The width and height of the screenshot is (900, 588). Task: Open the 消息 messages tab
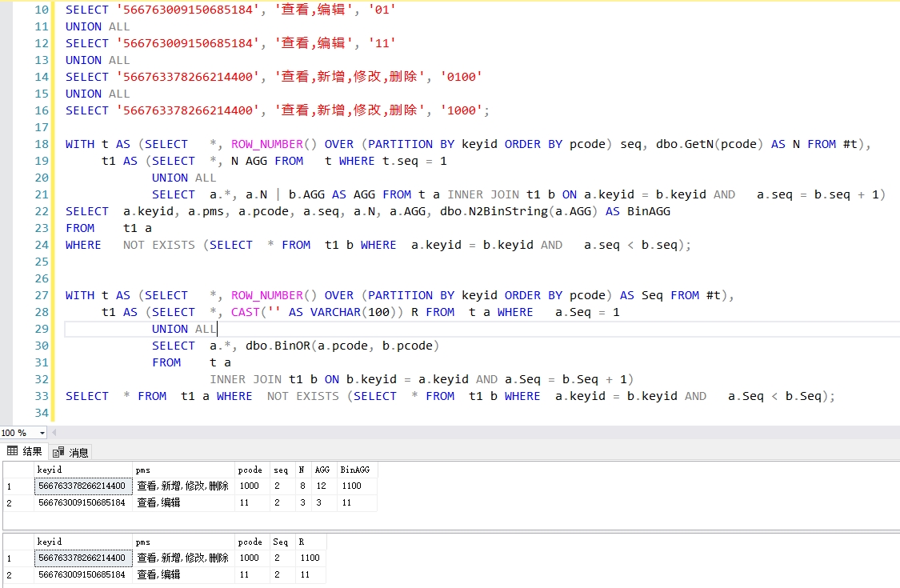pos(70,453)
